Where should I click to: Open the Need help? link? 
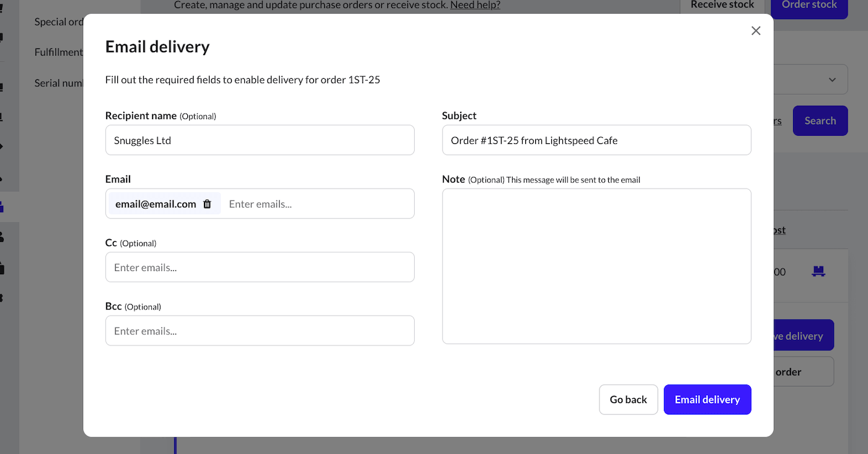click(x=475, y=5)
